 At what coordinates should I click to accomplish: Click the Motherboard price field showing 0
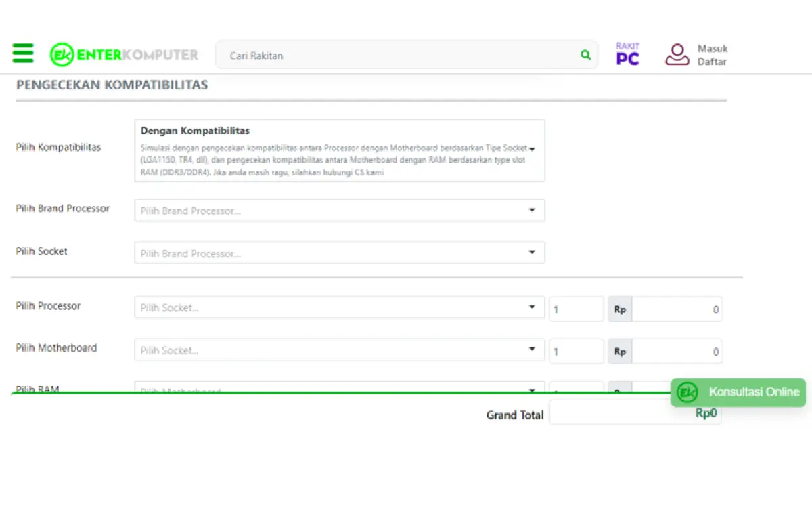coord(678,351)
